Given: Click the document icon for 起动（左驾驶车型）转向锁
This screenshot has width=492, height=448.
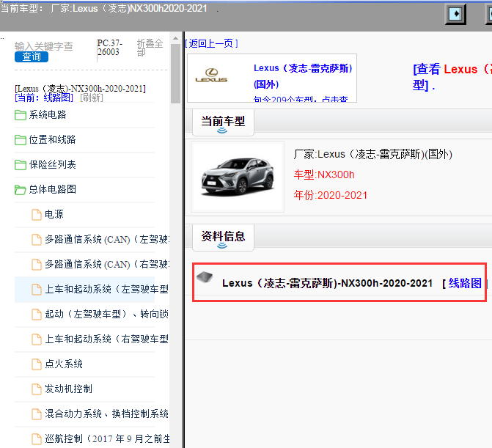Looking at the screenshot, I should point(37,315).
